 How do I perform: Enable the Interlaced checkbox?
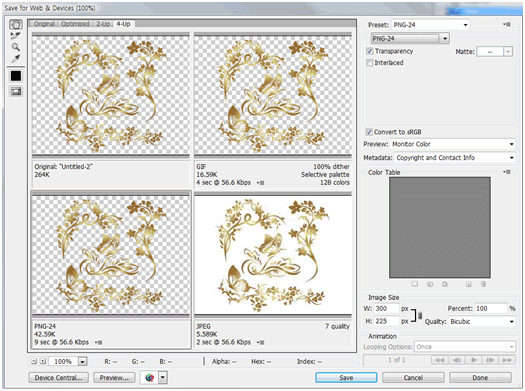coord(370,63)
